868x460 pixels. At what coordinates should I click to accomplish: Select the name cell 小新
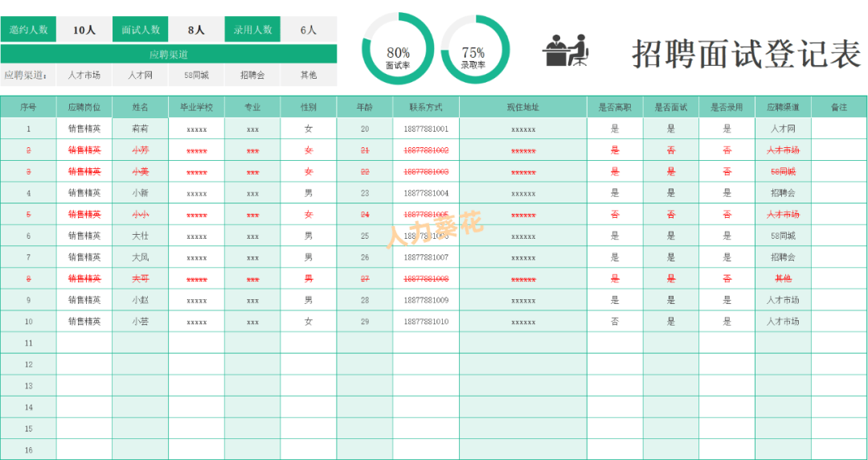tap(140, 194)
